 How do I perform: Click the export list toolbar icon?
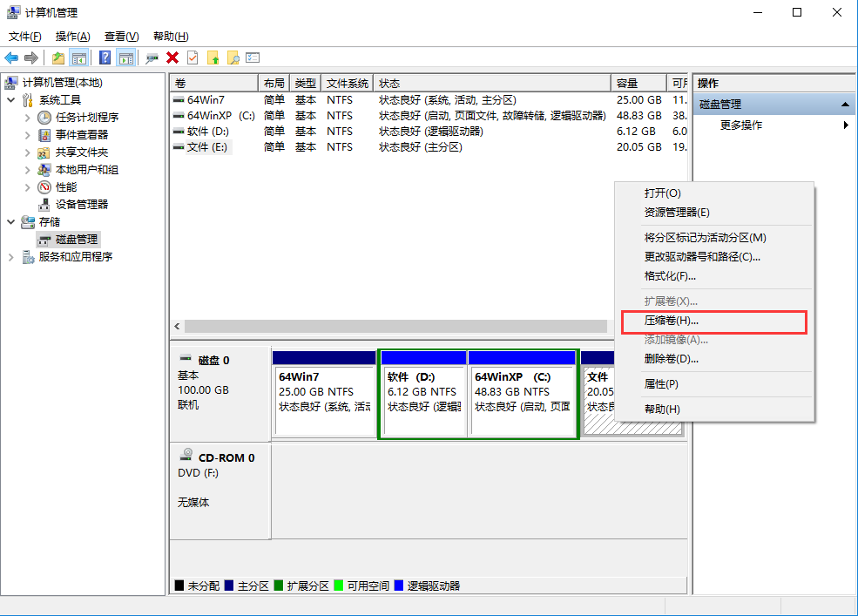(x=253, y=58)
